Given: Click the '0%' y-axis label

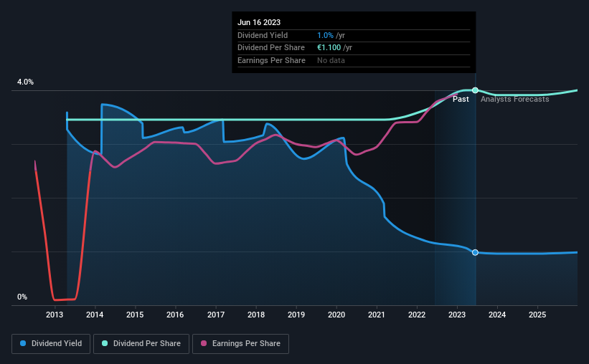Looking at the screenshot, I should [x=22, y=297].
